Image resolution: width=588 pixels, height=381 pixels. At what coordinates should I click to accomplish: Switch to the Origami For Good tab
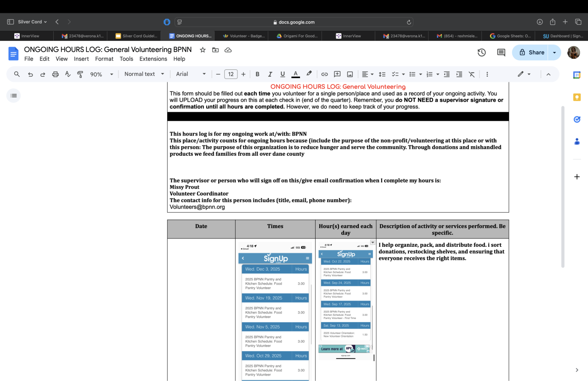[x=297, y=36]
